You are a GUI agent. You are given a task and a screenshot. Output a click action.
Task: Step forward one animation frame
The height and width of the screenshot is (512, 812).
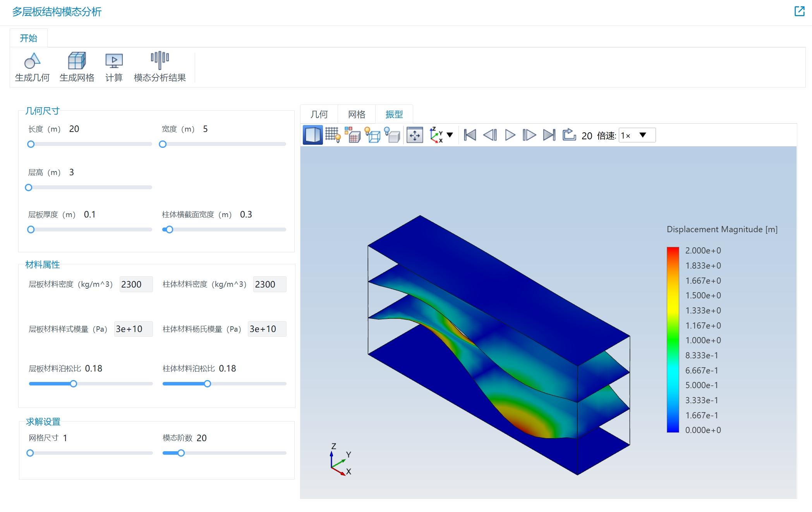(529, 135)
